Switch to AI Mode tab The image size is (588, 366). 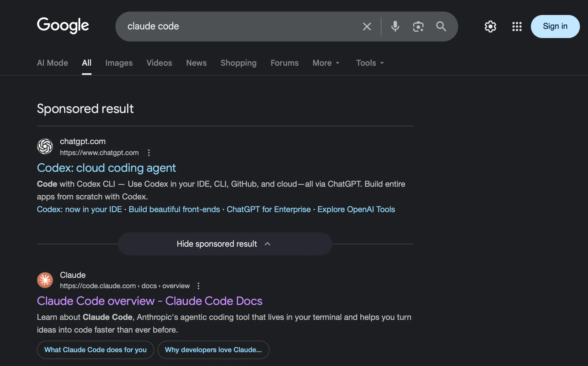(x=53, y=63)
